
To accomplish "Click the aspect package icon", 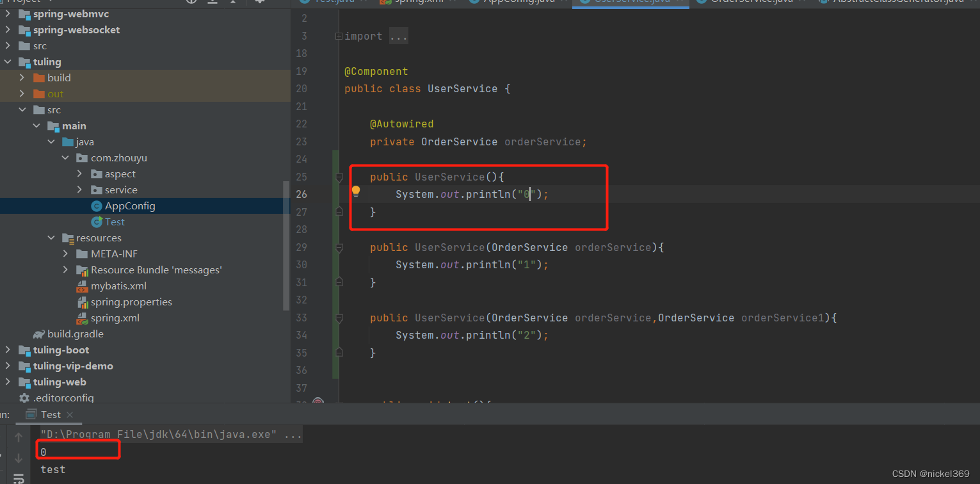I will point(97,174).
